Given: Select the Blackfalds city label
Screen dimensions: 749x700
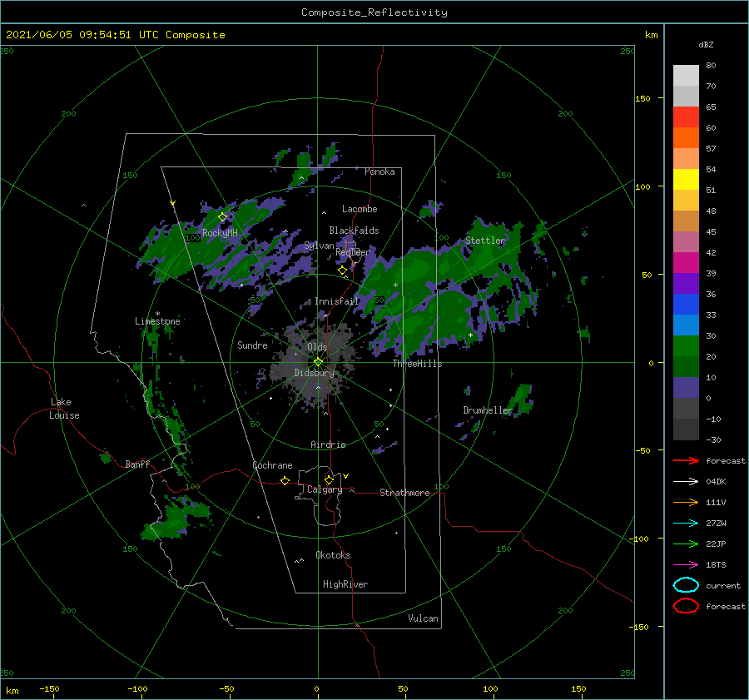Looking at the screenshot, I should click(354, 231).
